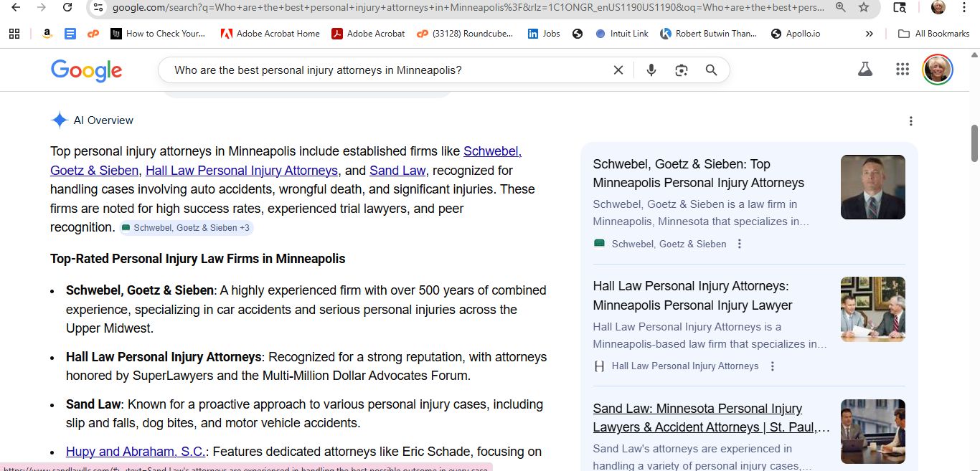Follow the Sand Law inline link

397,171
